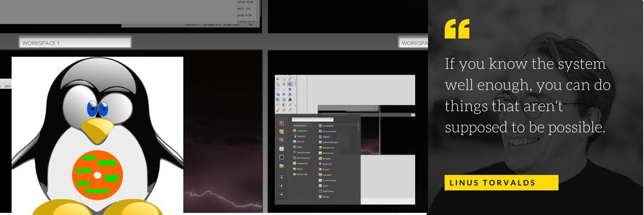Open the Tab Width dropdown
The height and width of the screenshot is (215, 644).
[x=212, y=25]
